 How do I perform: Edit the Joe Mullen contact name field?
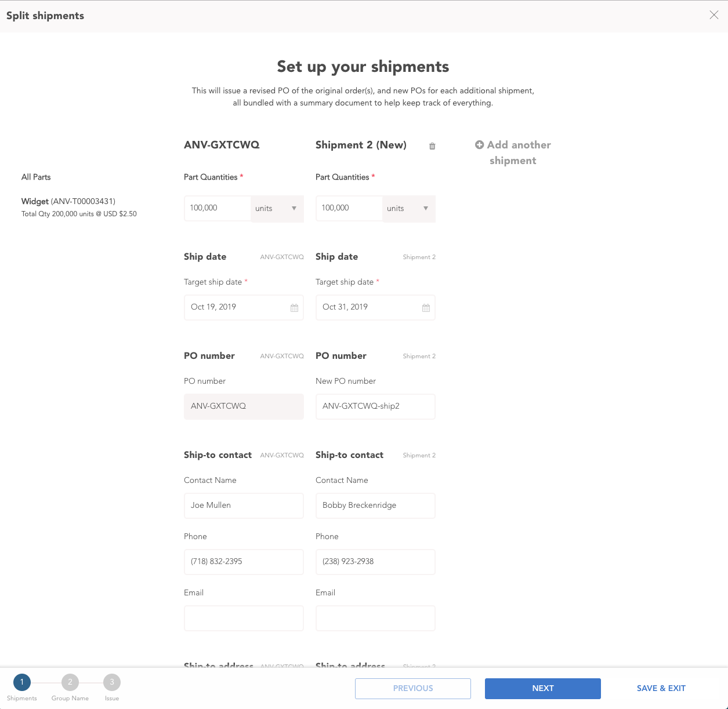(244, 506)
